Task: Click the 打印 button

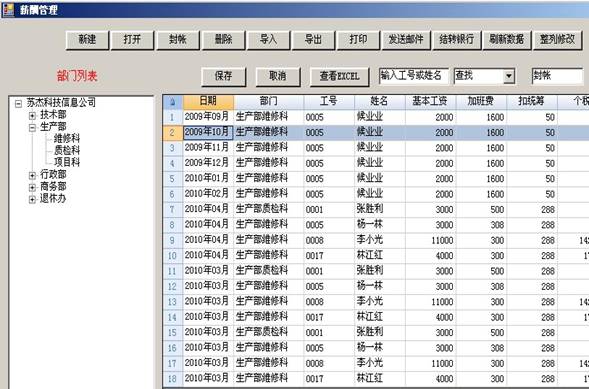Action: point(358,40)
